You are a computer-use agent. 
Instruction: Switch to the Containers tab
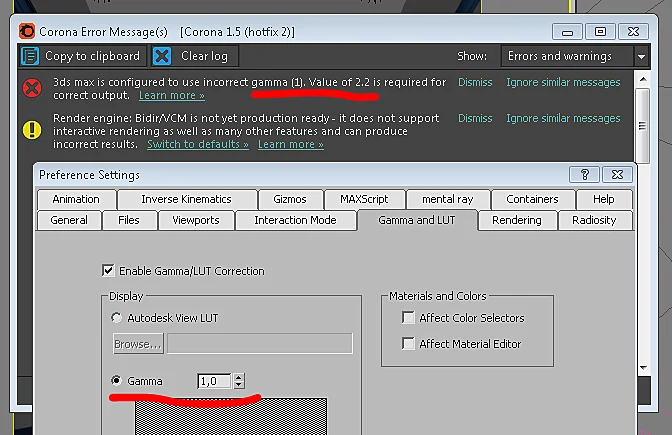point(532,199)
